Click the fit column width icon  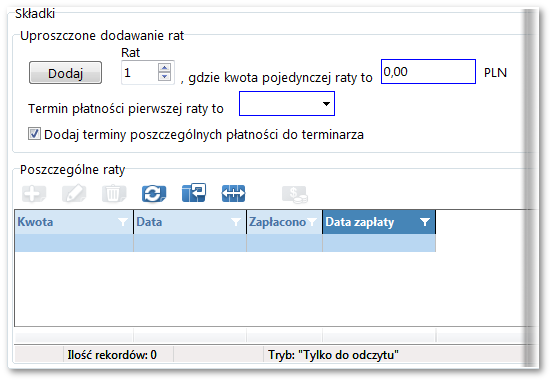click(x=233, y=194)
